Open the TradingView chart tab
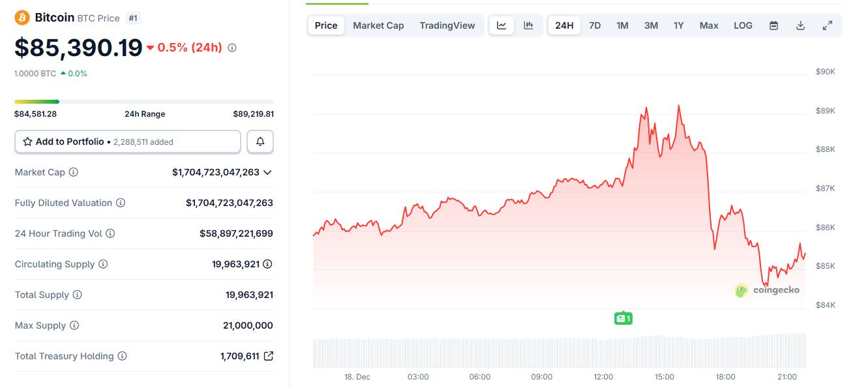The height and width of the screenshot is (388, 868). click(x=447, y=25)
